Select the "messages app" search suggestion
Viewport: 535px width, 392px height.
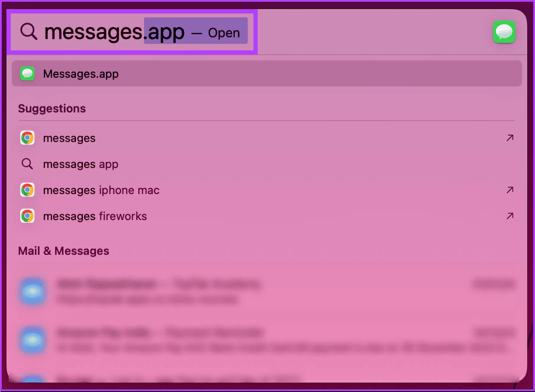(266, 164)
